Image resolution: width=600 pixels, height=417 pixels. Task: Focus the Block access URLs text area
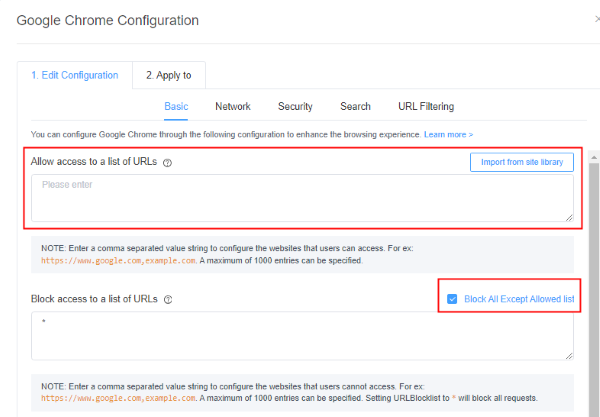coord(302,336)
